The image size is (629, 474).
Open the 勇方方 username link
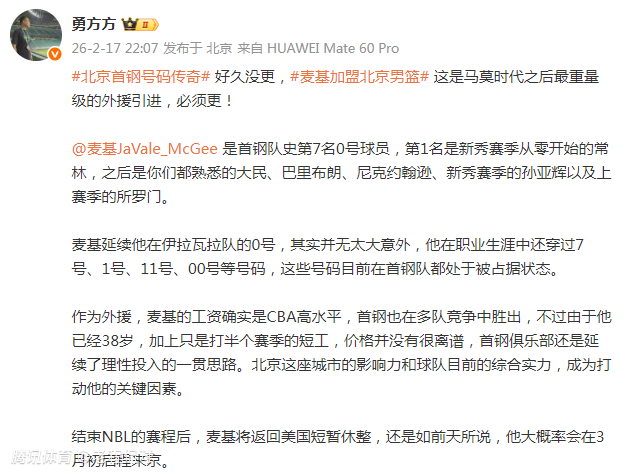93,24
